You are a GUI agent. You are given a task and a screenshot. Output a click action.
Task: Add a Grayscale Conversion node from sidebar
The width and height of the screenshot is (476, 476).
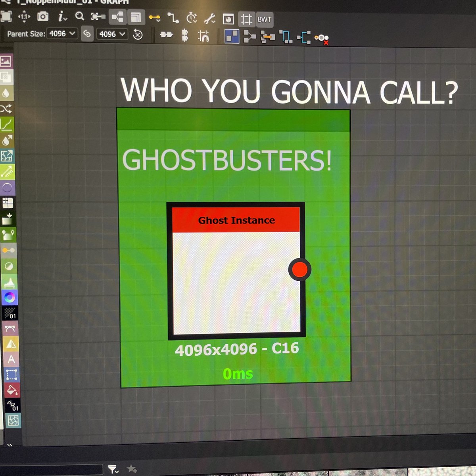tap(9, 266)
